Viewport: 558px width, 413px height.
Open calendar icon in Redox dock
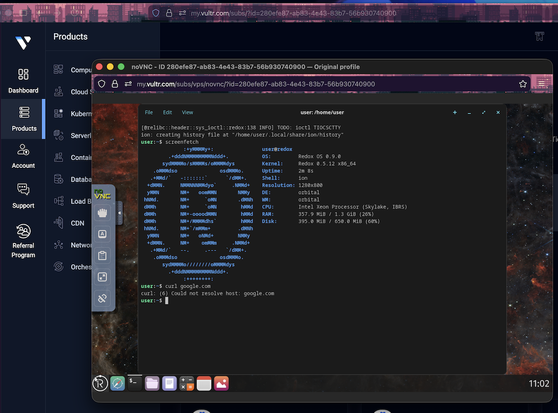click(204, 383)
